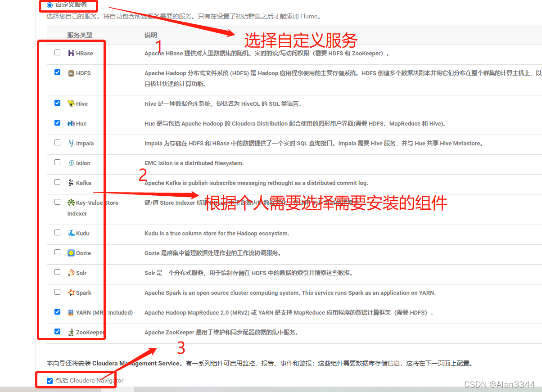Uncheck the ZooKeeper checkbox

coord(57,331)
